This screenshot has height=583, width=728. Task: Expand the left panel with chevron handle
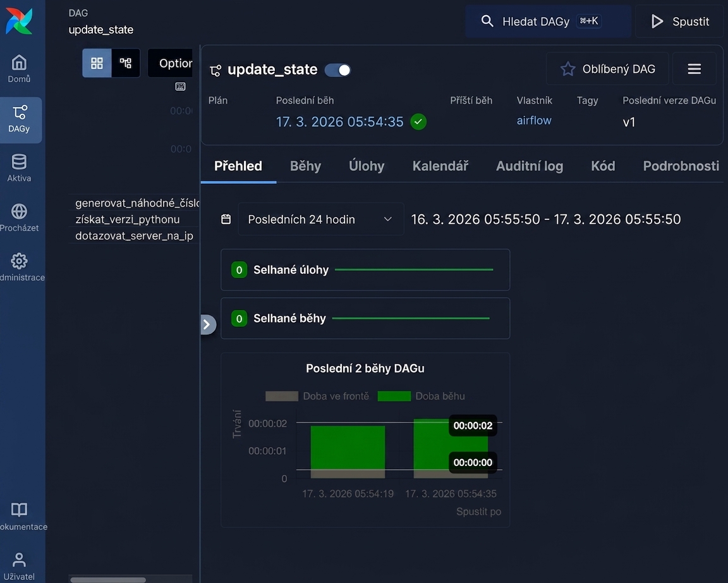207,325
